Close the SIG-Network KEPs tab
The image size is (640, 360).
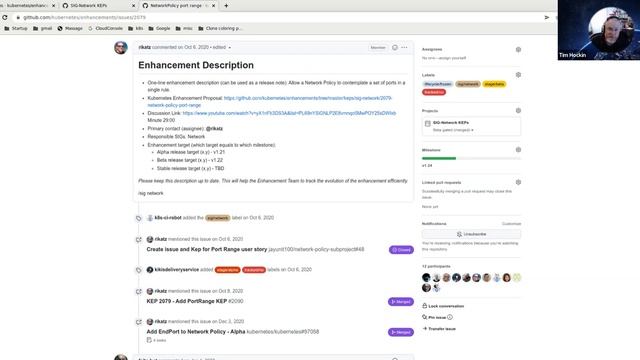point(133,6)
